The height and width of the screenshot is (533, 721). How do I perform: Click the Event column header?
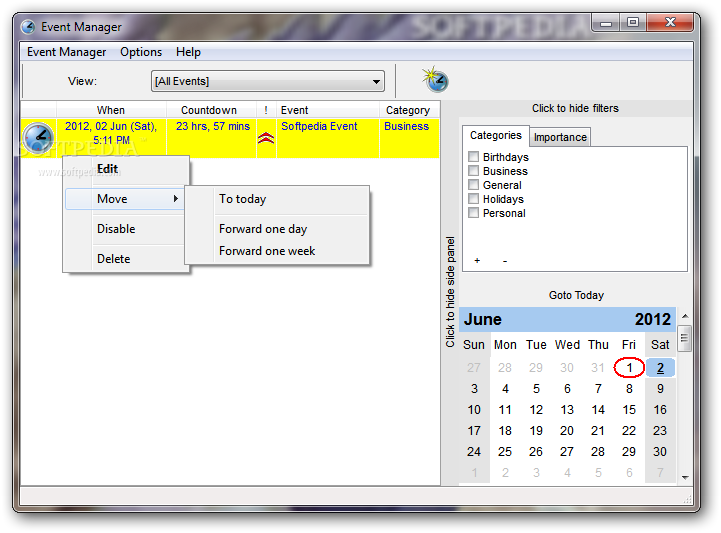point(327,110)
